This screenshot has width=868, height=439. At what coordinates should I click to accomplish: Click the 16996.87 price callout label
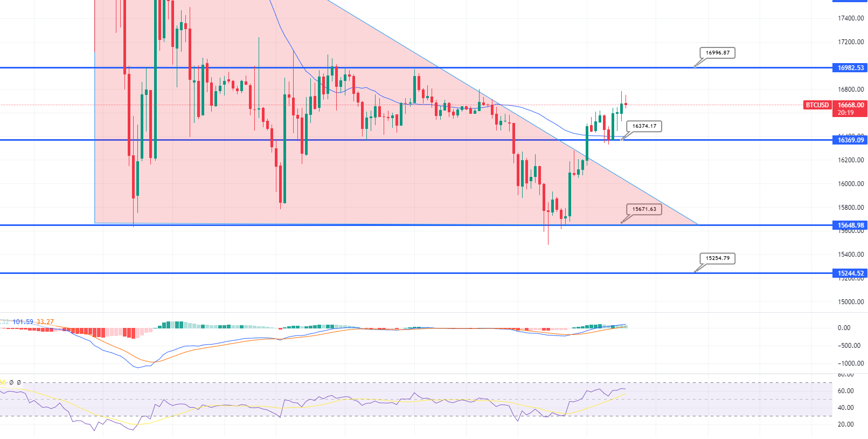point(718,53)
